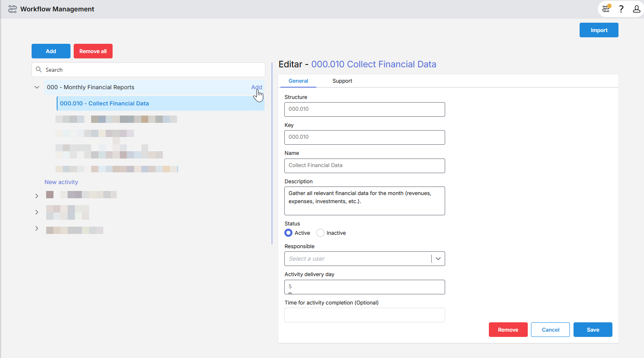Viewport: 644px width, 358px height.
Task: Click the Add link beside Monthly Financial Reports
Action: (256, 87)
